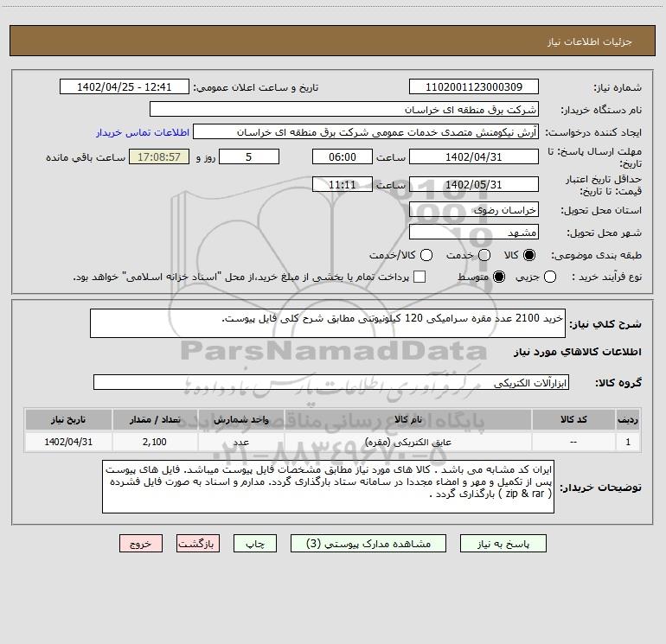Choose the متوسط purchase process option
This screenshot has width=666, height=644.
499,277
